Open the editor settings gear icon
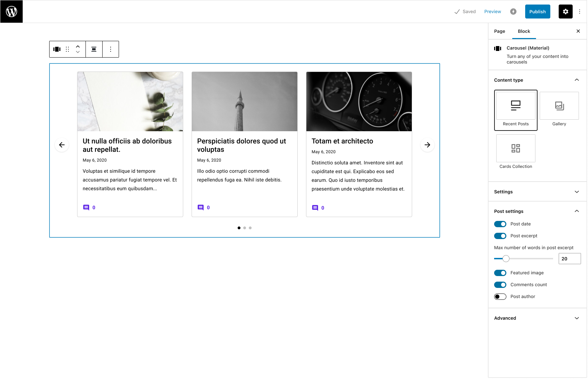 pos(565,11)
